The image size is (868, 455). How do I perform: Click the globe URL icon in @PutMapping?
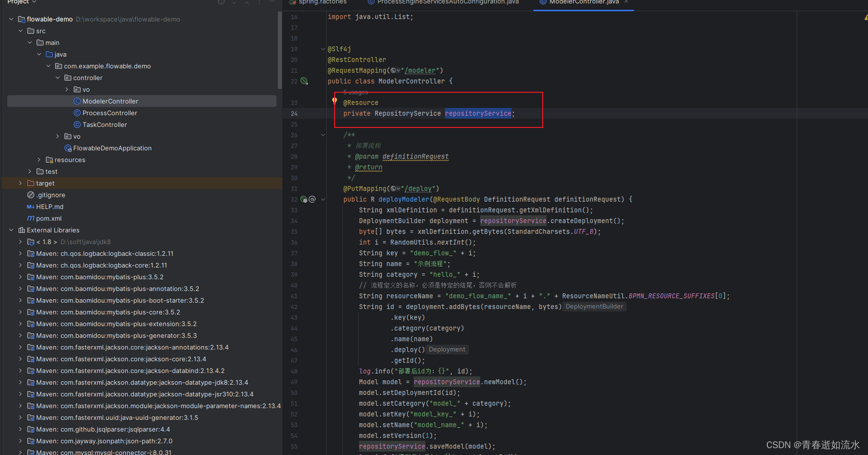coord(393,189)
